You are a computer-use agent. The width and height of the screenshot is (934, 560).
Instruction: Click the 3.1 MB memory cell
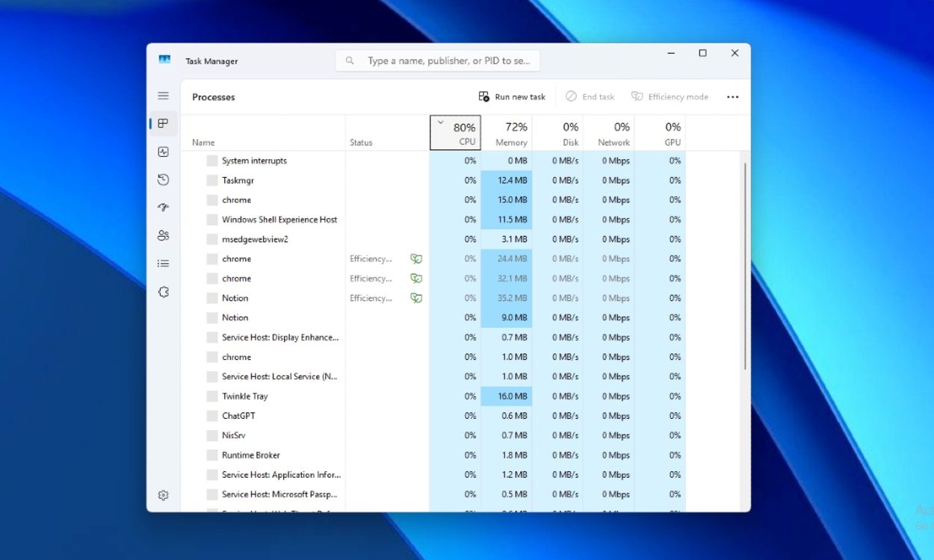[x=507, y=239]
